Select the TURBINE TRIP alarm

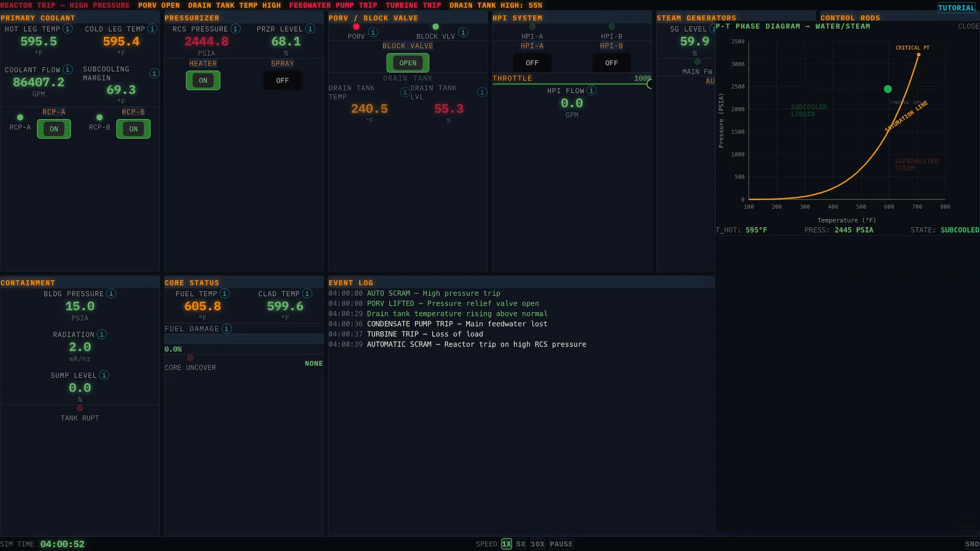[413, 5]
